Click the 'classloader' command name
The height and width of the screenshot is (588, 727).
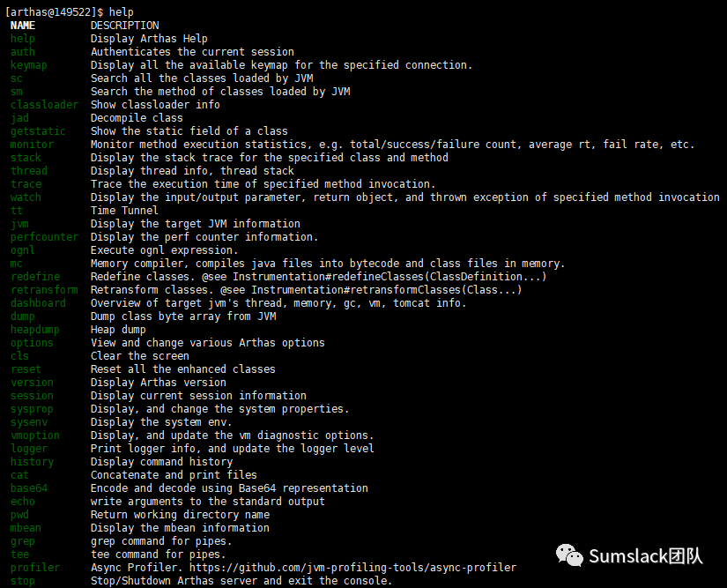coord(45,105)
